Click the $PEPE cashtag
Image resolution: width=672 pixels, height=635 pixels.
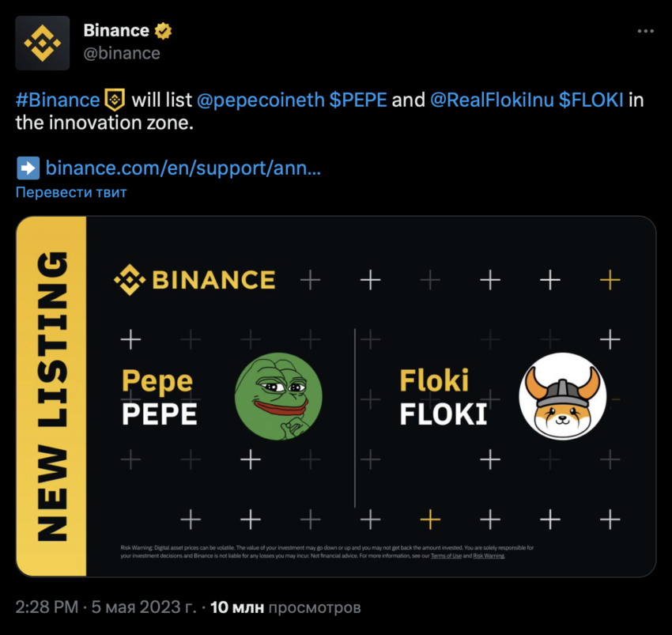358,100
